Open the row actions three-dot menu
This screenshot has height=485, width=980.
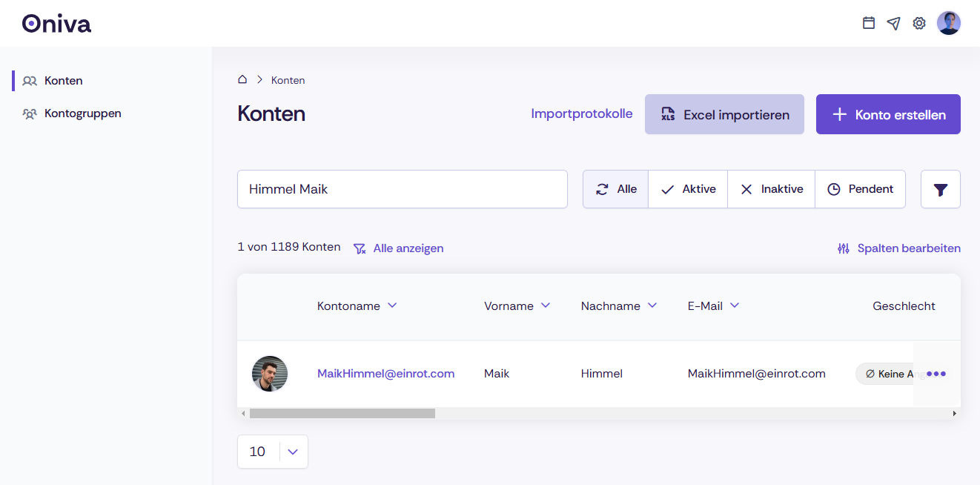935,374
